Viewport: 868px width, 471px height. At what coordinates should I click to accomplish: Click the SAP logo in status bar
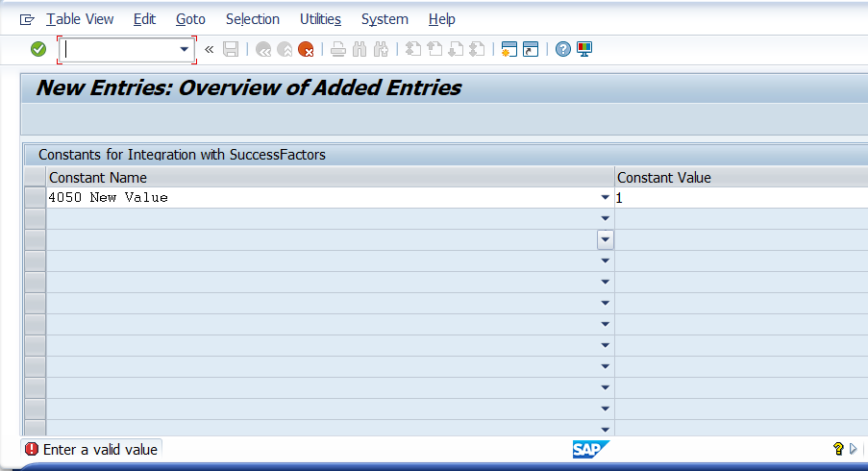[x=590, y=449]
